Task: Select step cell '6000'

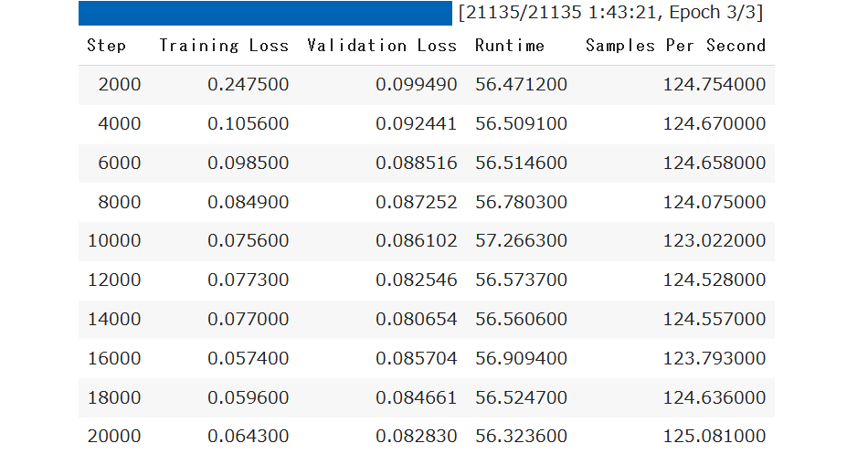Action: point(120,163)
